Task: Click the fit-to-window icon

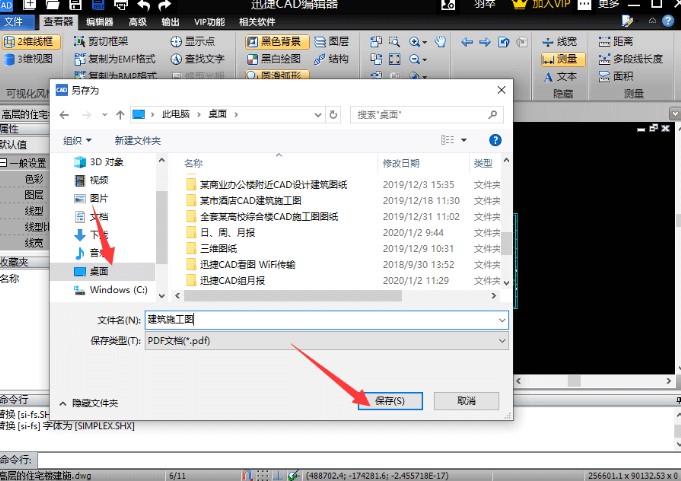Action: 394,59
